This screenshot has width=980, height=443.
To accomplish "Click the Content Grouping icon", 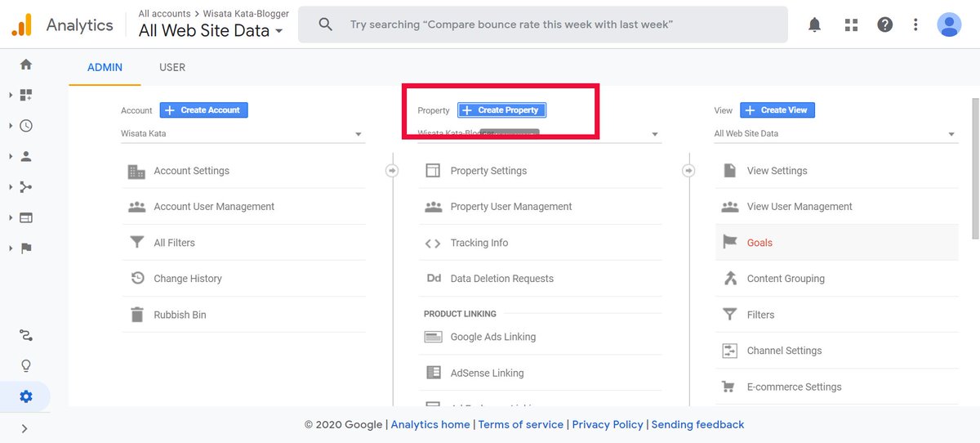I will pyautogui.click(x=729, y=279).
